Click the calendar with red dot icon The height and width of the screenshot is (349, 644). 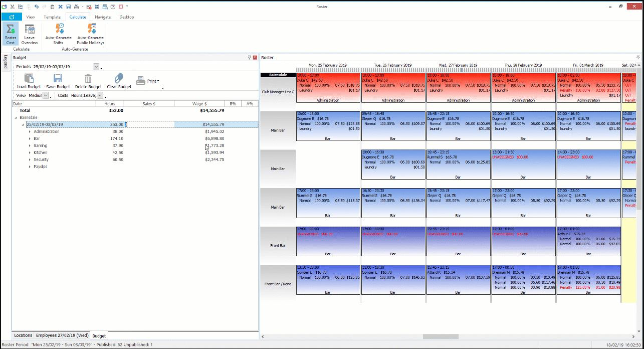[89, 7]
